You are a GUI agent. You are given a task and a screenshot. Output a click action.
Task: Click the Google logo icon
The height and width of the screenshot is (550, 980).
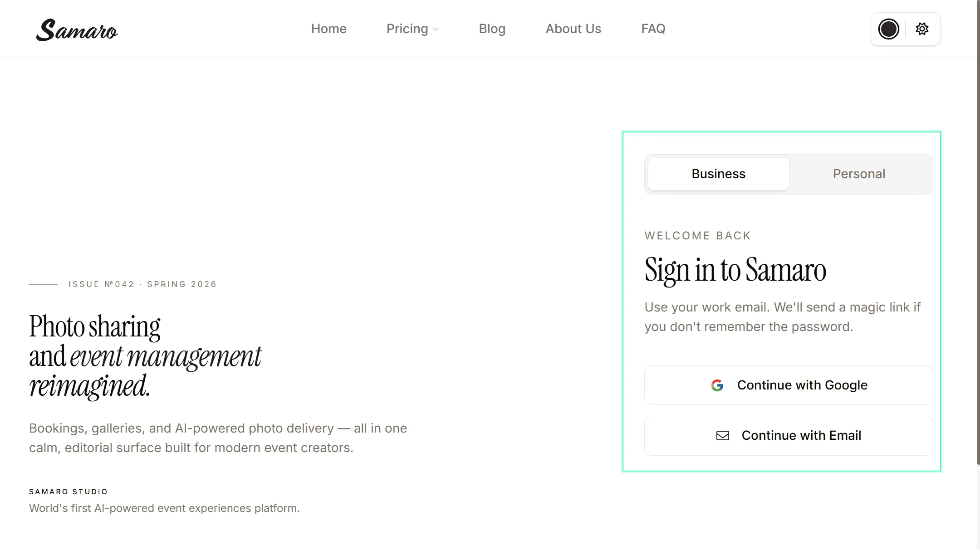(717, 385)
